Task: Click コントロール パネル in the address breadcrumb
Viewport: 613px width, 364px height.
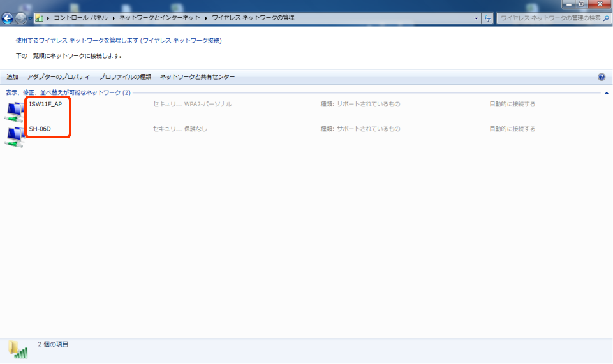Action: click(80, 18)
